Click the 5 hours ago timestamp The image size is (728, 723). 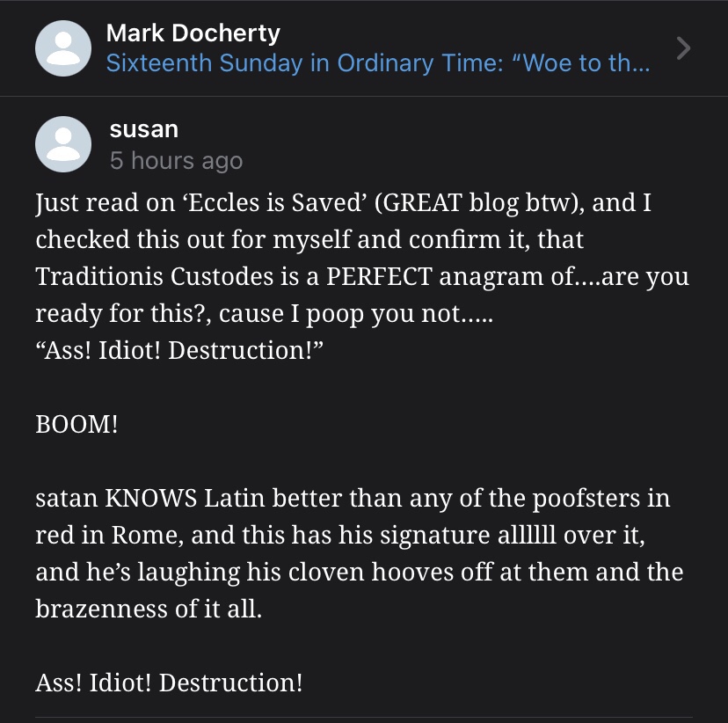point(177,161)
